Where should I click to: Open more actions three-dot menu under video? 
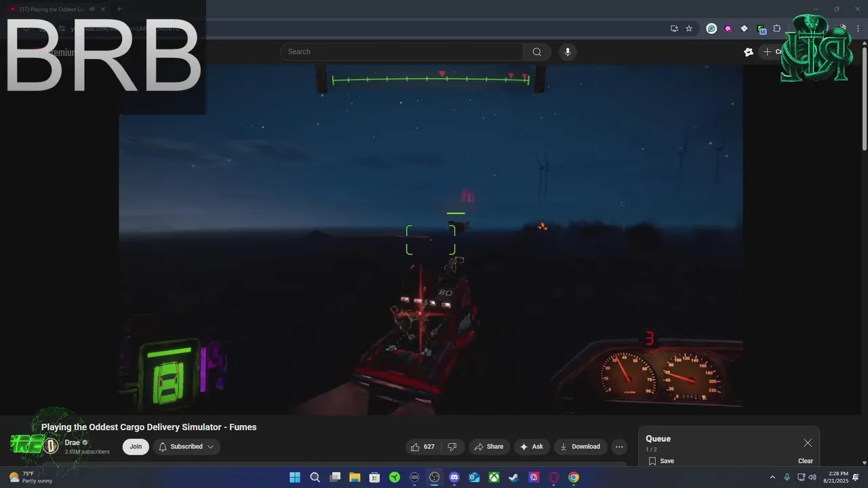pyautogui.click(x=619, y=447)
